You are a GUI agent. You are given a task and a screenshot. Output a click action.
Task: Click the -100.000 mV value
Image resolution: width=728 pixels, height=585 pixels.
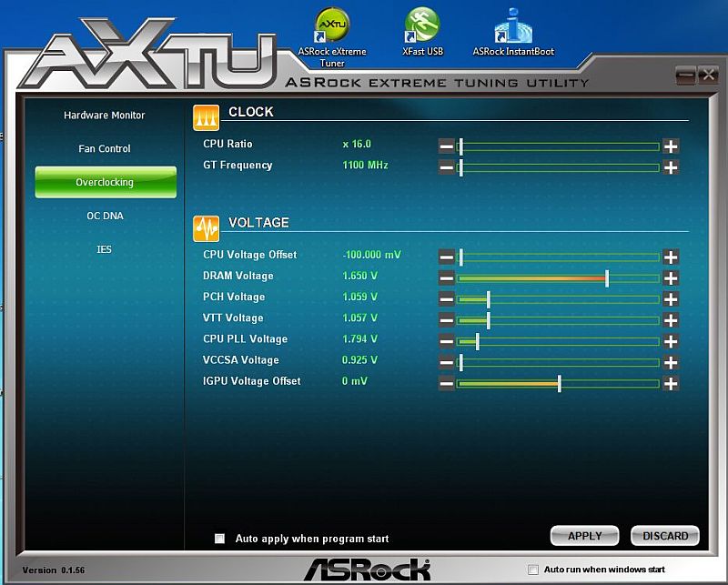(x=371, y=255)
